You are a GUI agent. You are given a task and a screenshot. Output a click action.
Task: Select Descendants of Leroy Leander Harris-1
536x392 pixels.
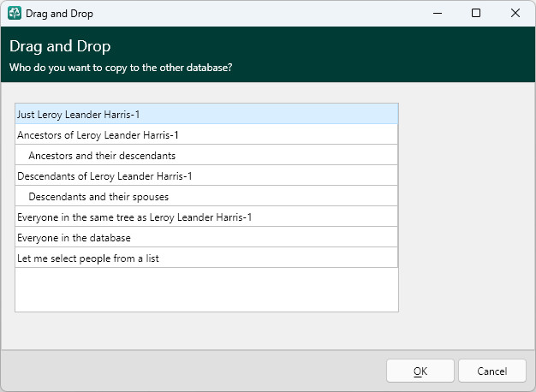(x=206, y=175)
